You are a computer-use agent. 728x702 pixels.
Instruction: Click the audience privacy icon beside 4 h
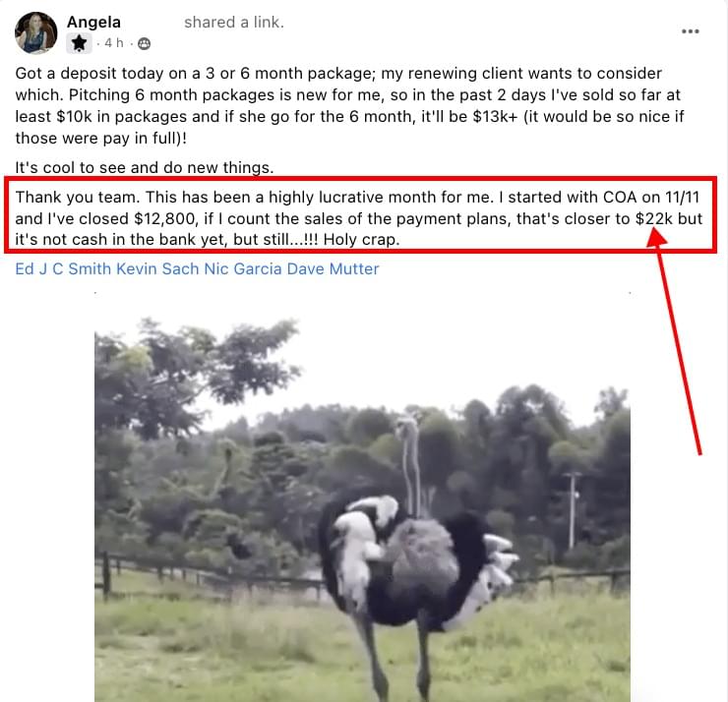pos(145,43)
